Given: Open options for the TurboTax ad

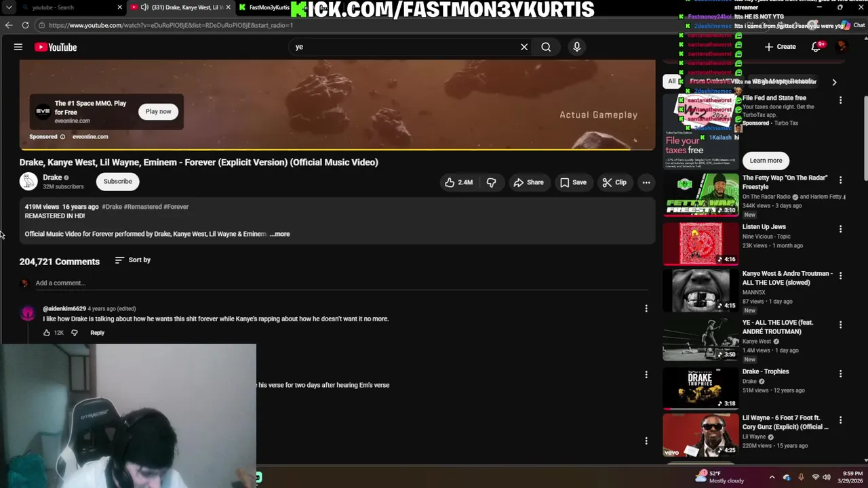Looking at the screenshot, I should coord(840,100).
